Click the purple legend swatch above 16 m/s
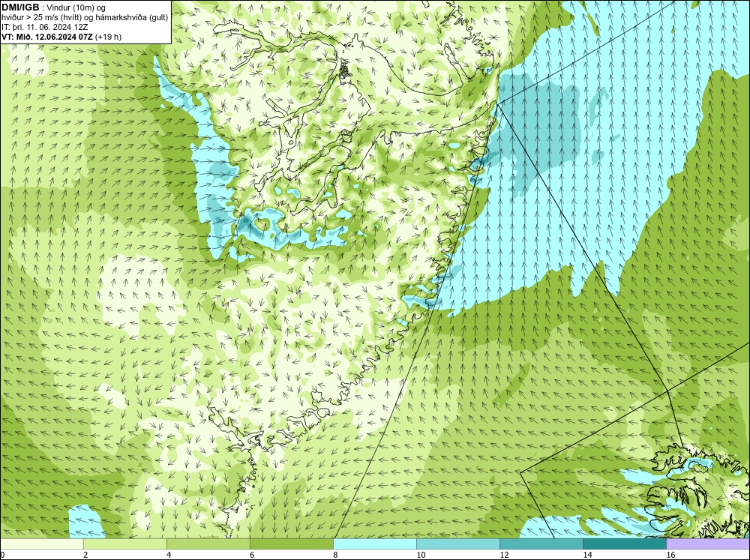The height and width of the screenshot is (560, 750). [708, 544]
